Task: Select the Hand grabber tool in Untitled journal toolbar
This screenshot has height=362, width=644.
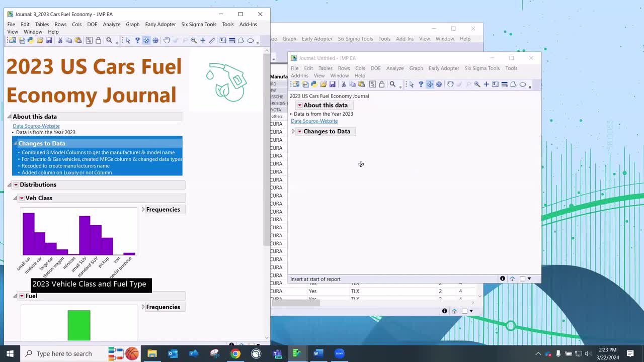Action: pyautogui.click(x=450, y=84)
